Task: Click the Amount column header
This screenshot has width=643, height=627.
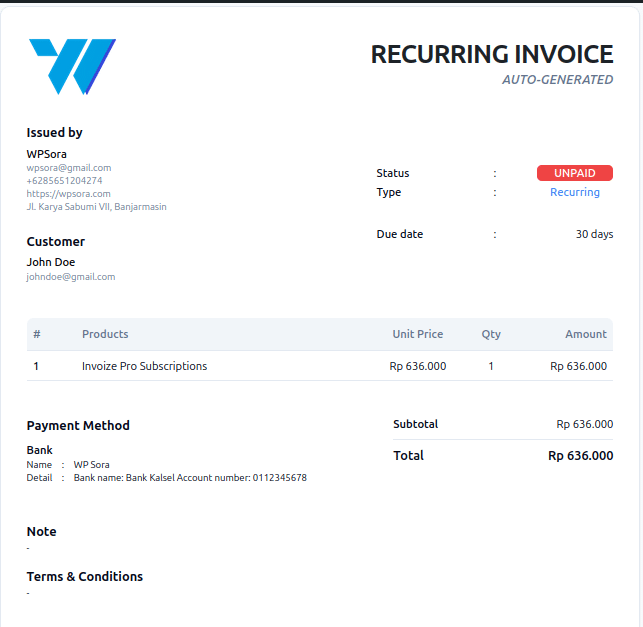Action: click(585, 334)
